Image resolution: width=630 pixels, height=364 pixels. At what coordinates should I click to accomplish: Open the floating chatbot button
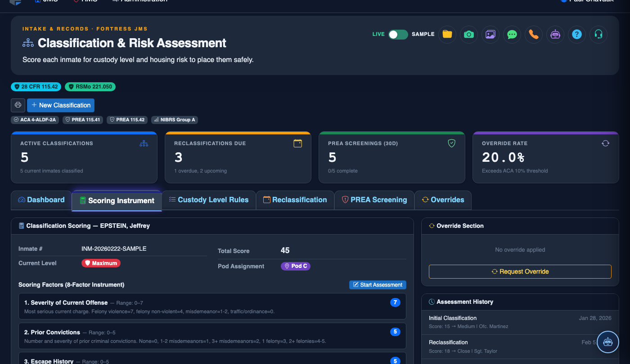tap(608, 342)
